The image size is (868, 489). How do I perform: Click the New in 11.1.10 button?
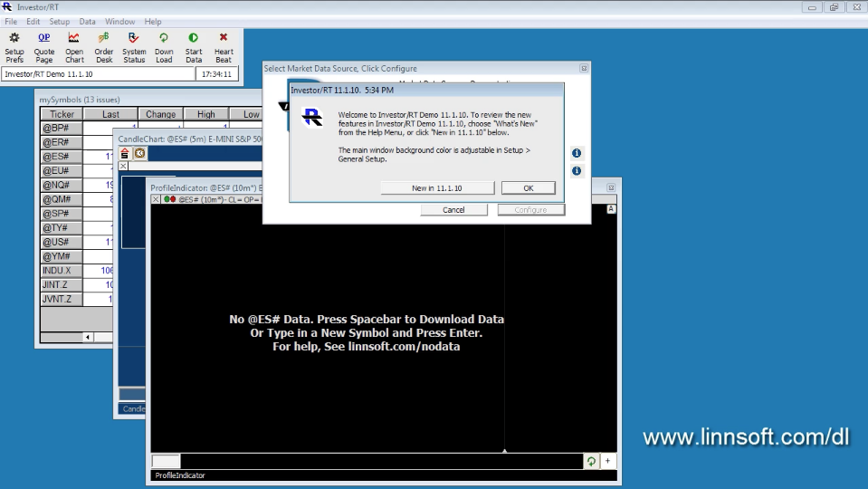point(437,188)
